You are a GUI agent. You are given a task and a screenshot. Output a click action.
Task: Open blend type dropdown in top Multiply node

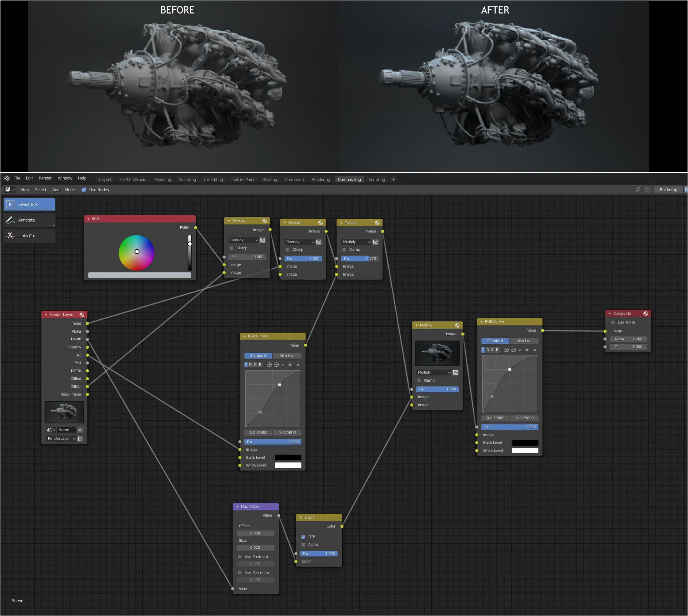click(357, 242)
